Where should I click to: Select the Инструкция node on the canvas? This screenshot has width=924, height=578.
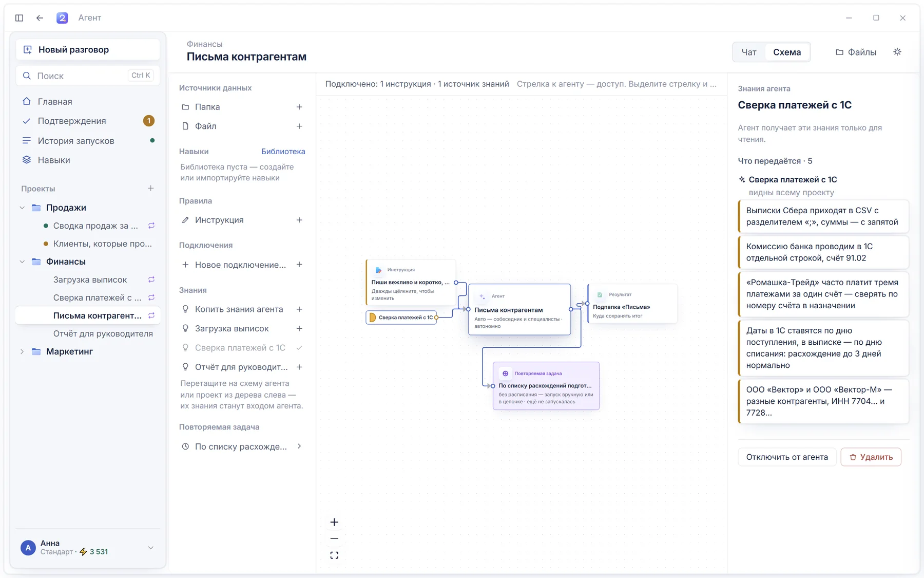[x=411, y=283]
